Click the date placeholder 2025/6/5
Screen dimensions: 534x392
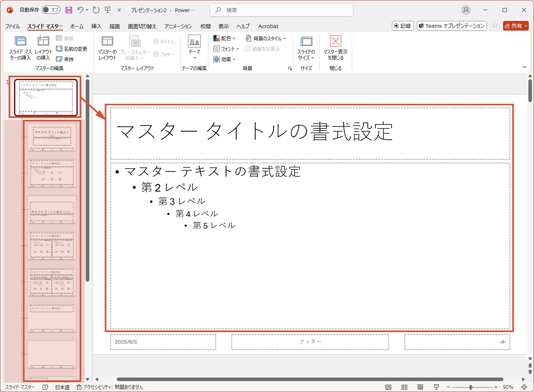tap(163, 342)
